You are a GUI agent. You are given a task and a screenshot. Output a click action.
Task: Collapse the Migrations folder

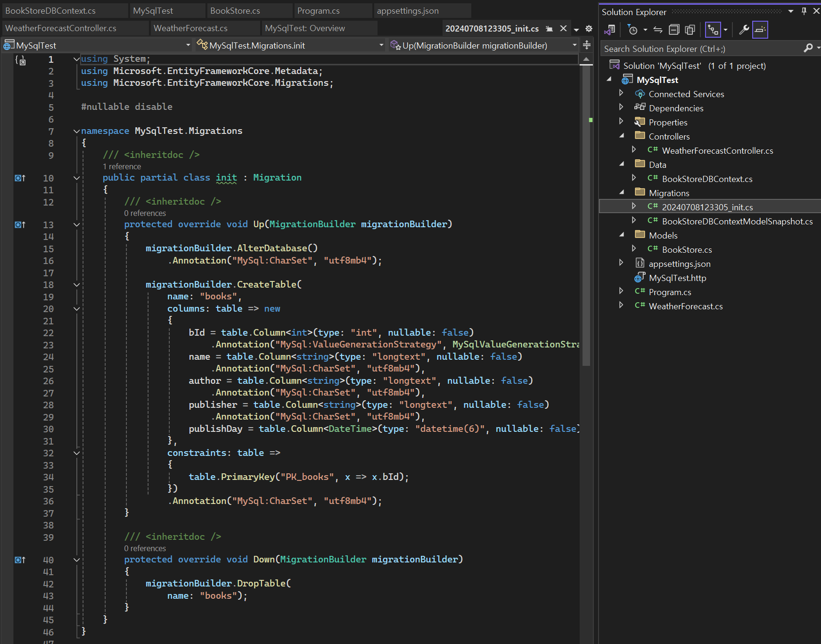tap(622, 192)
